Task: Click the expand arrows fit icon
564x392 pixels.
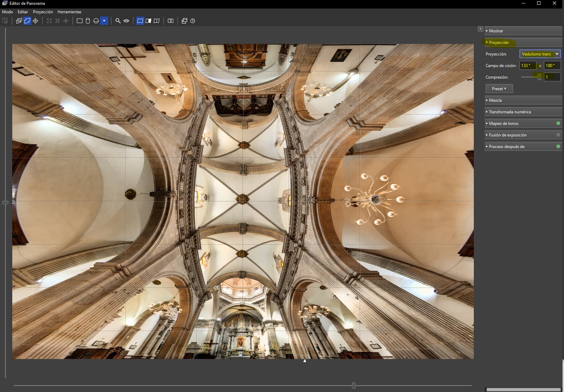Action: [x=49, y=21]
